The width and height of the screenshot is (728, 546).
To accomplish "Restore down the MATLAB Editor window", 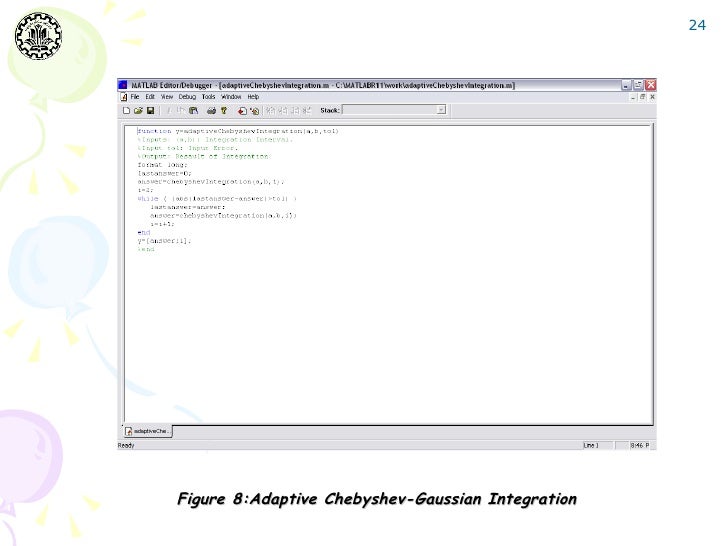I will click(x=638, y=85).
